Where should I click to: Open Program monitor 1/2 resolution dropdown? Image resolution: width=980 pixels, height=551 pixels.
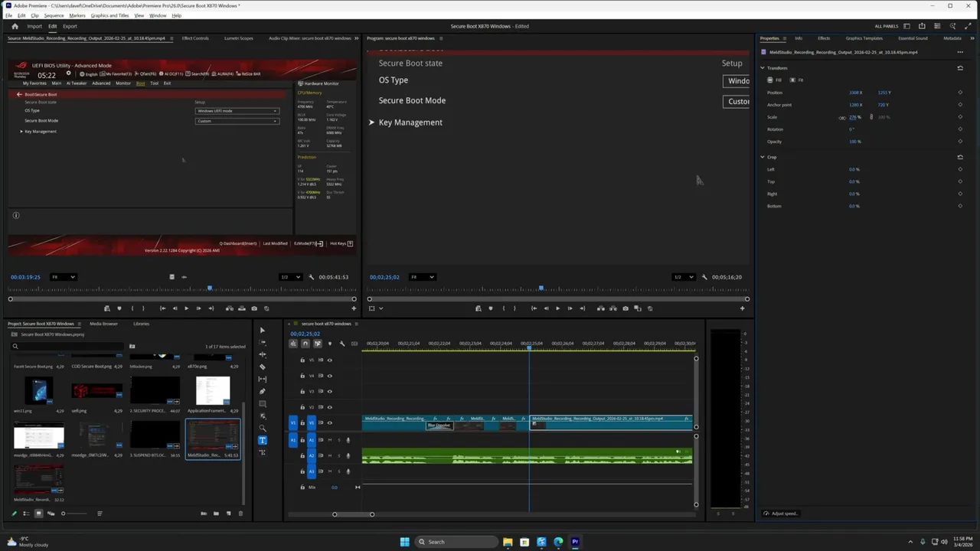[683, 277]
